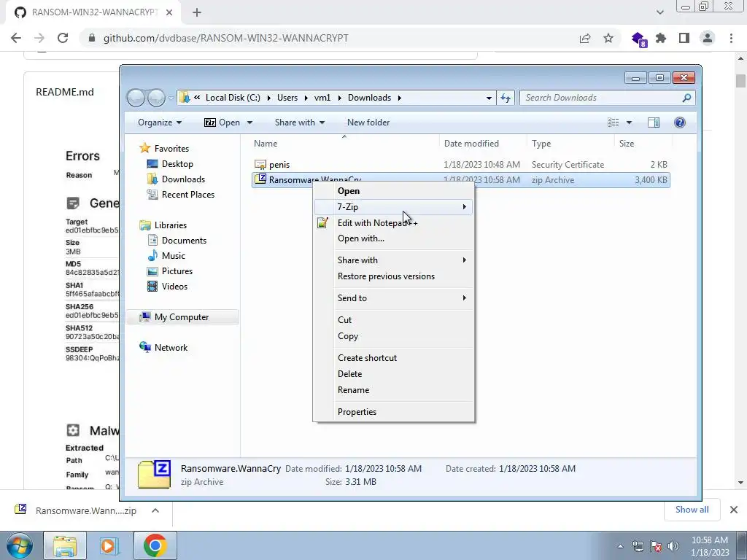
Task: Open a new Chrome tab
Action: [197, 13]
